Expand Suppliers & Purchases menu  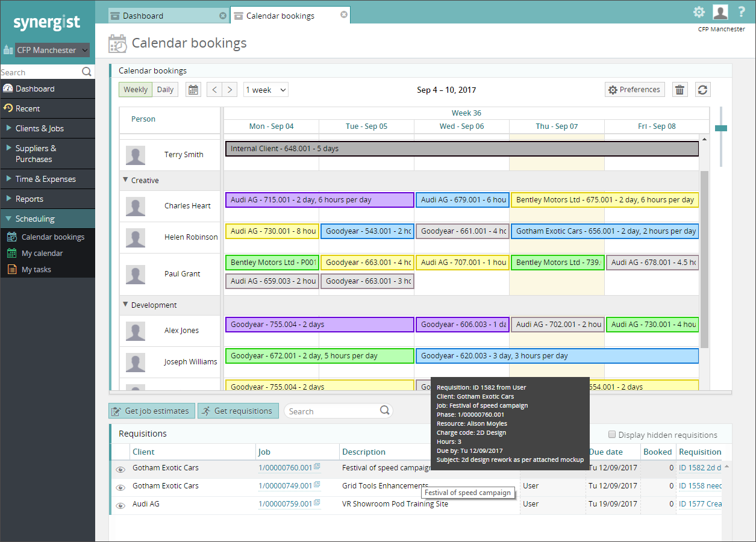48,154
